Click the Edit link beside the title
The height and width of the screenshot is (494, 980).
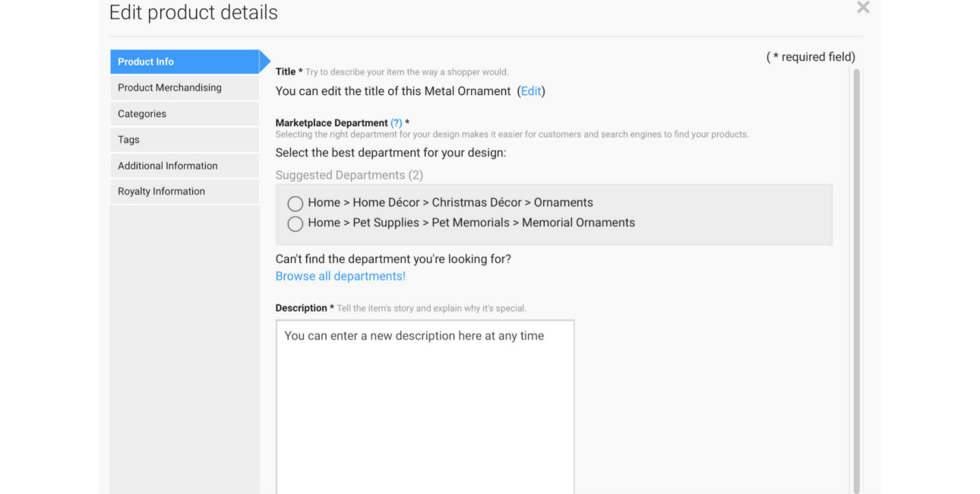click(531, 91)
